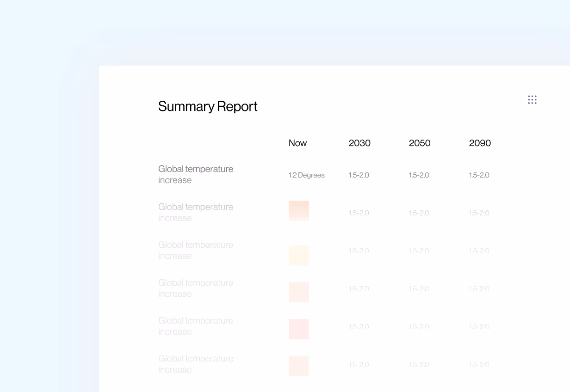Viewport: 570px width, 392px height.
Task: Click the second row orange gradient swatch
Action: tap(299, 211)
